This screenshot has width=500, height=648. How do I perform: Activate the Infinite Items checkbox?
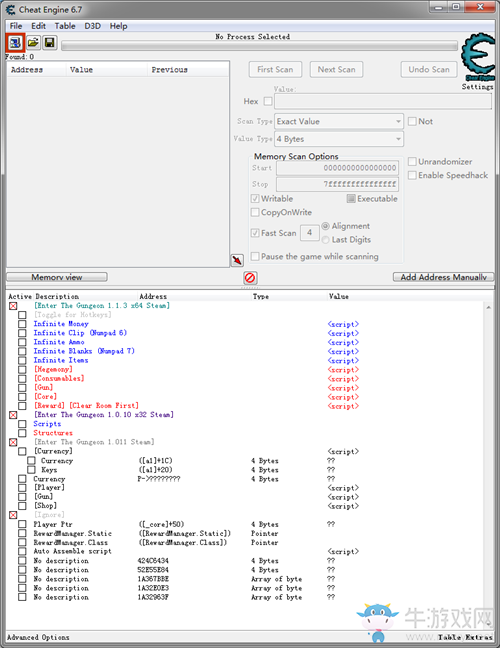point(22,360)
